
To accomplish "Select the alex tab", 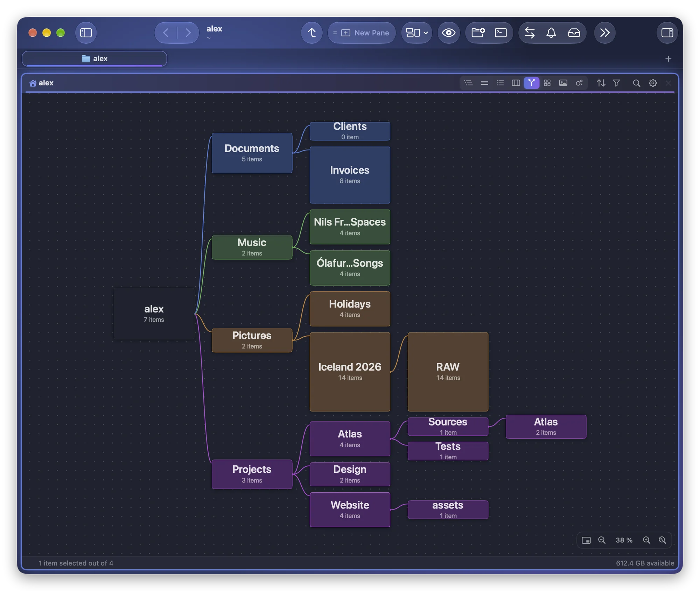I will pyautogui.click(x=94, y=58).
